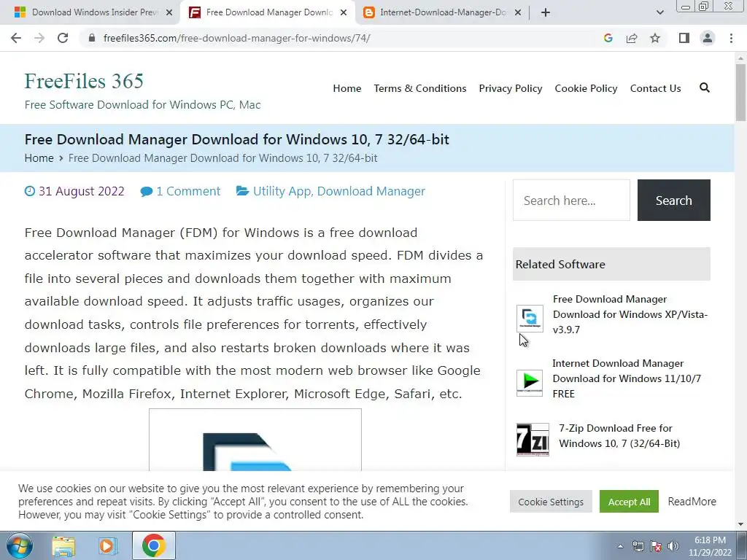Click the 7-Zip logo thumbnail
The image size is (747, 560).
[x=533, y=439]
